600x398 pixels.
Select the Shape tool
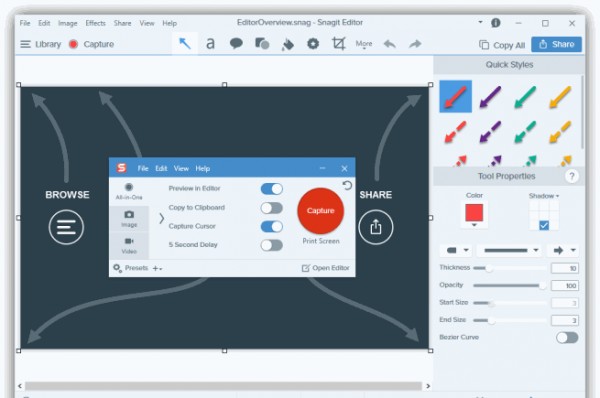point(262,44)
